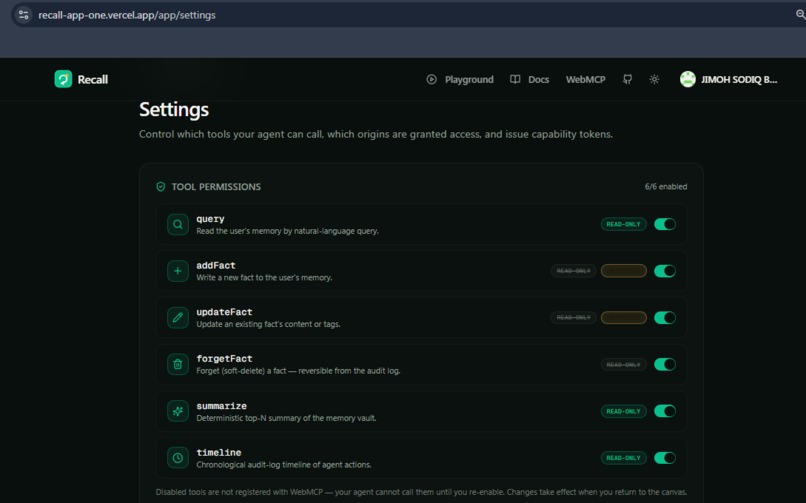Click the TOOL PERMISSIONS section title
This screenshot has height=503, width=806.
tap(216, 187)
